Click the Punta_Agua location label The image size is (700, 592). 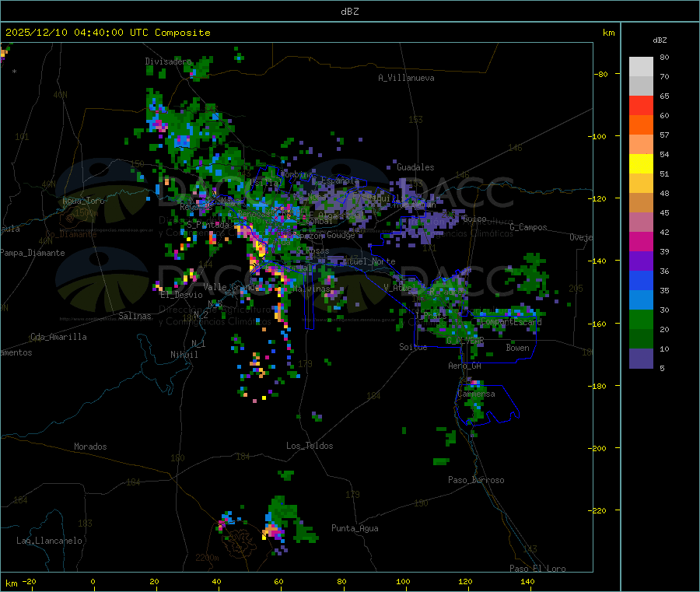click(355, 528)
